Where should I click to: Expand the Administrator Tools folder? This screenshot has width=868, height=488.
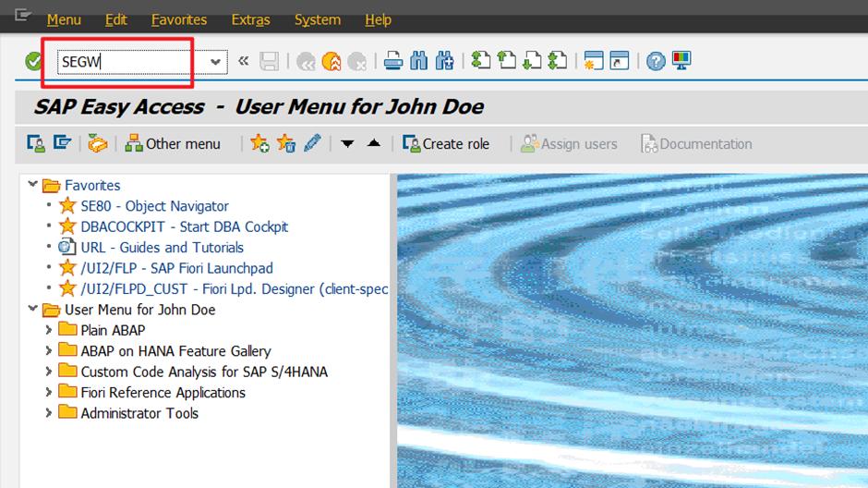pyautogui.click(x=49, y=412)
